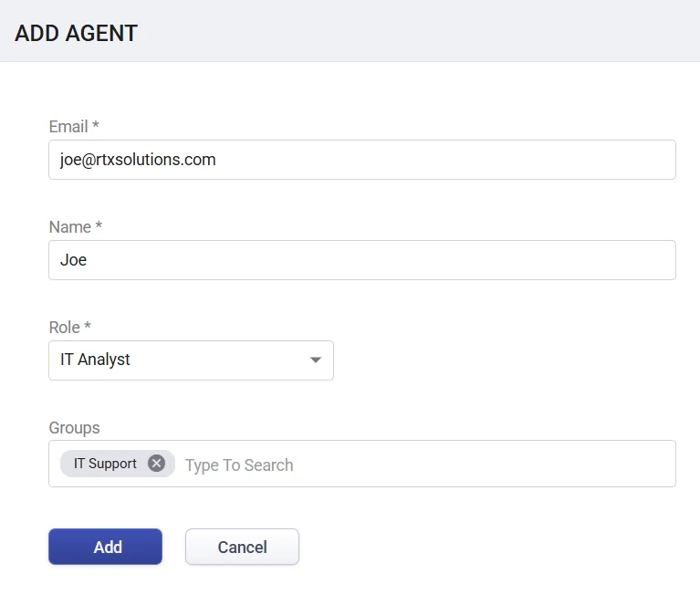The width and height of the screenshot is (700, 595).
Task: Open the Role dropdown showing IT Analyst
Action: pyautogui.click(x=191, y=360)
